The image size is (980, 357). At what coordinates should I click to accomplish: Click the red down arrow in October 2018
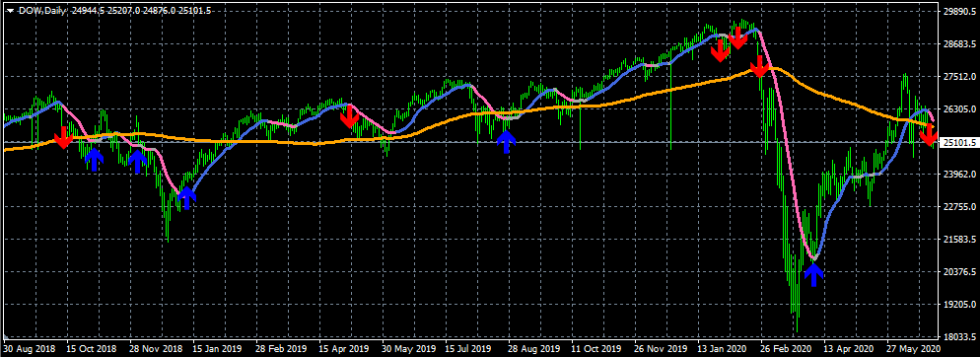pos(63,137)
